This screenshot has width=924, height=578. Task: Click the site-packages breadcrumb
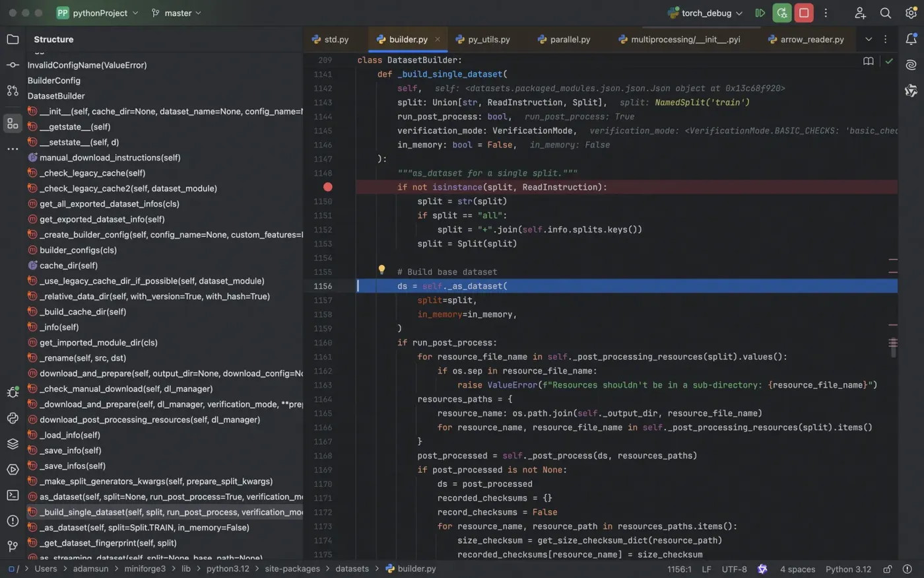click(292, 569)
